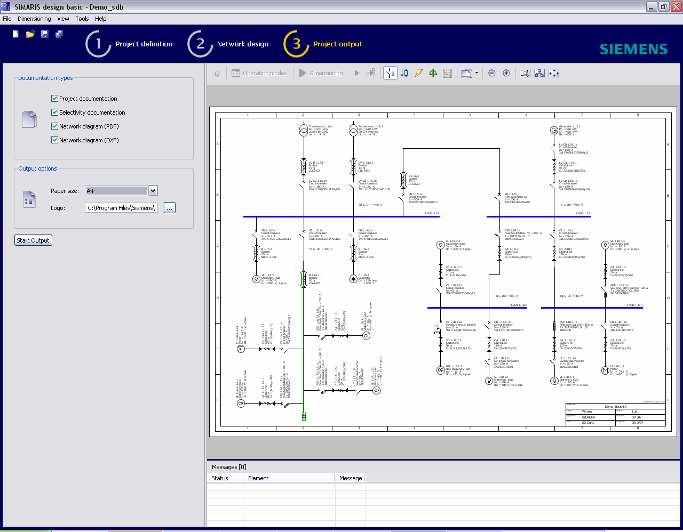Click the Start Output button
This screenshot has width=683, height=532.
[x=33, y=240]
